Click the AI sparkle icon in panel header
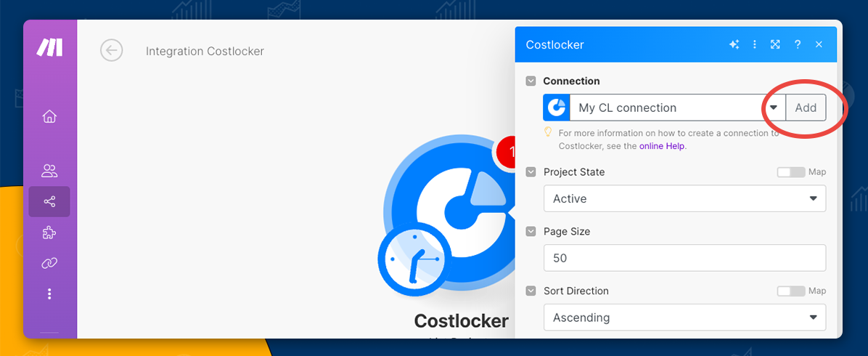This screenshot has height=356, width=868. (734, 45)
